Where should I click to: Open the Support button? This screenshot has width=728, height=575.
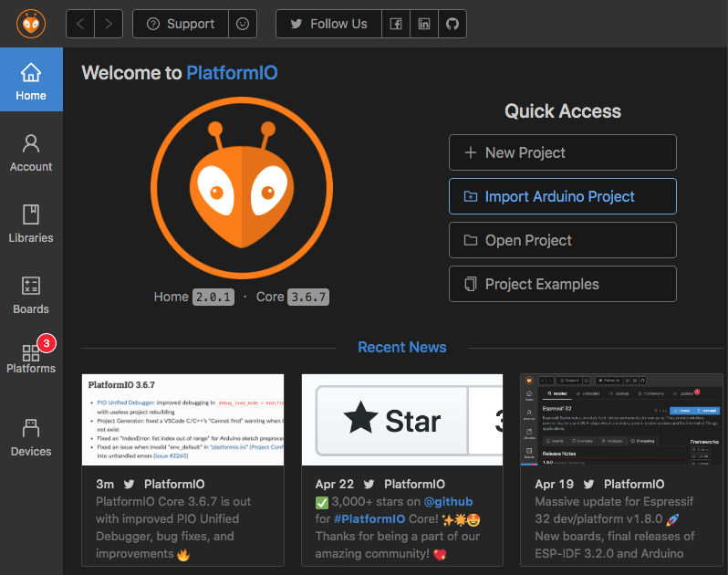pyautogui.click(x=181, y=24)
